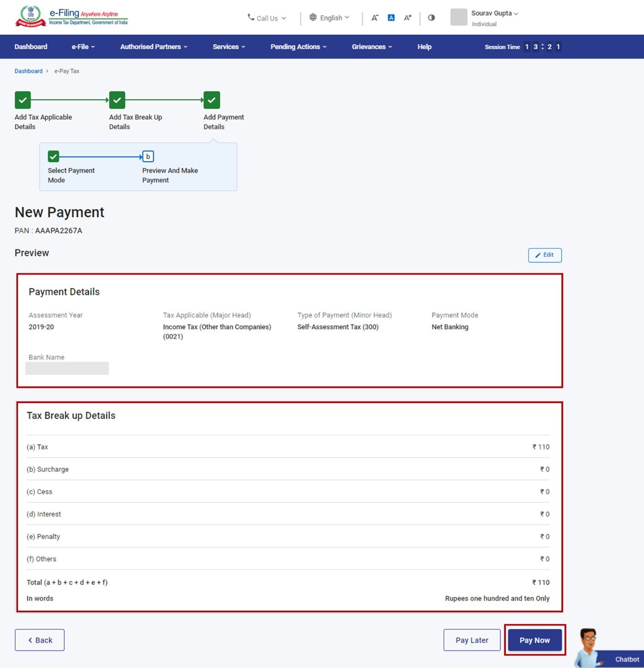The height and width of the screenshot is (668, 644).
Task: Decrease font size using the A- icon
Action: (x=375, y=17)
